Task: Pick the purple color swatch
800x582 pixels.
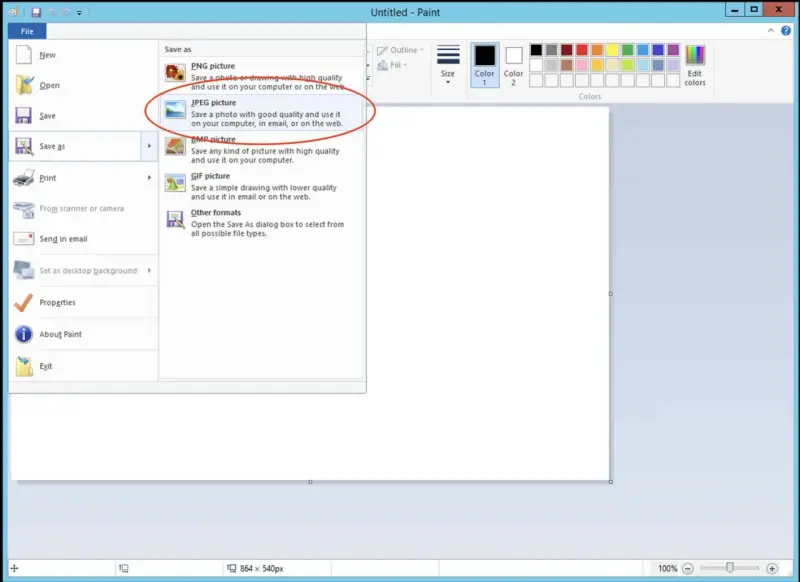Action: (673, 49)
